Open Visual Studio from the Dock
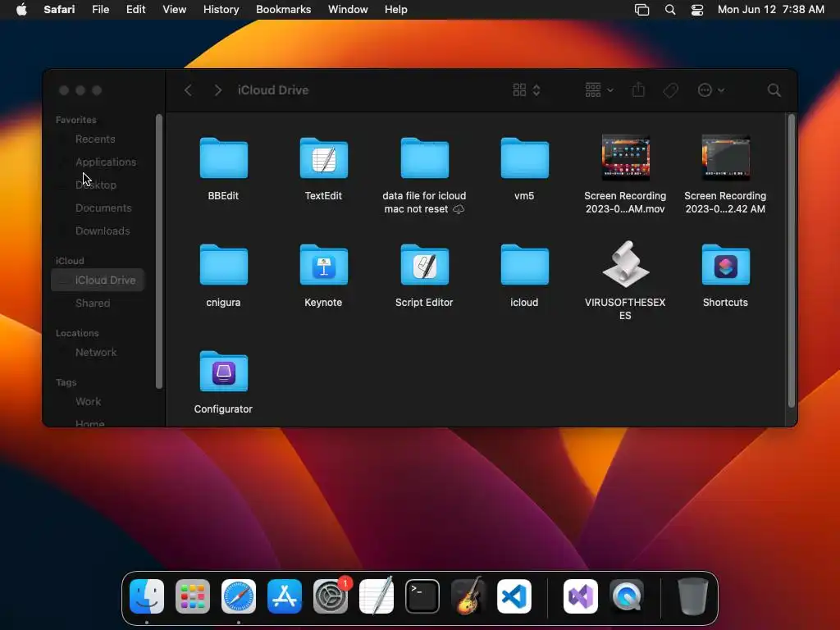 click(581, 596)
